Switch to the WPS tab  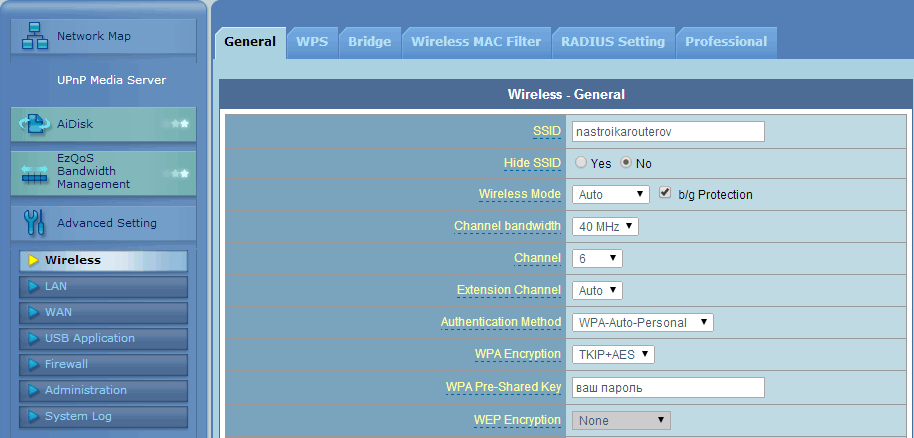click(312, 41)
